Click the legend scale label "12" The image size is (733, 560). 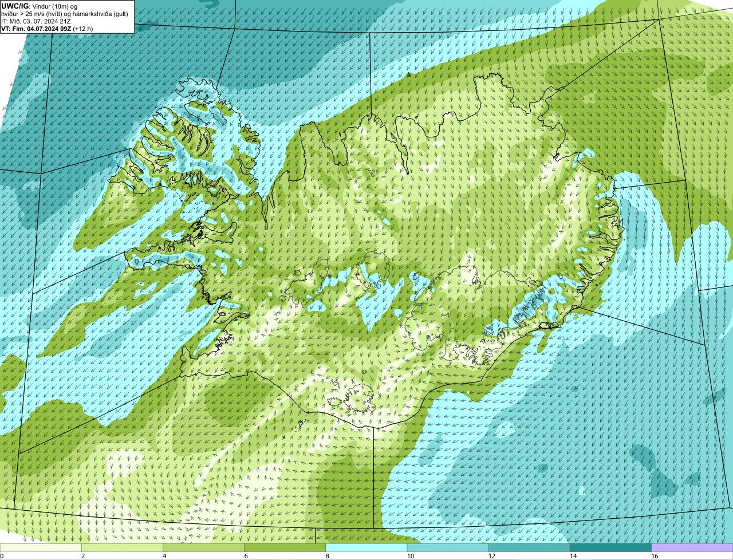[492, 556]
